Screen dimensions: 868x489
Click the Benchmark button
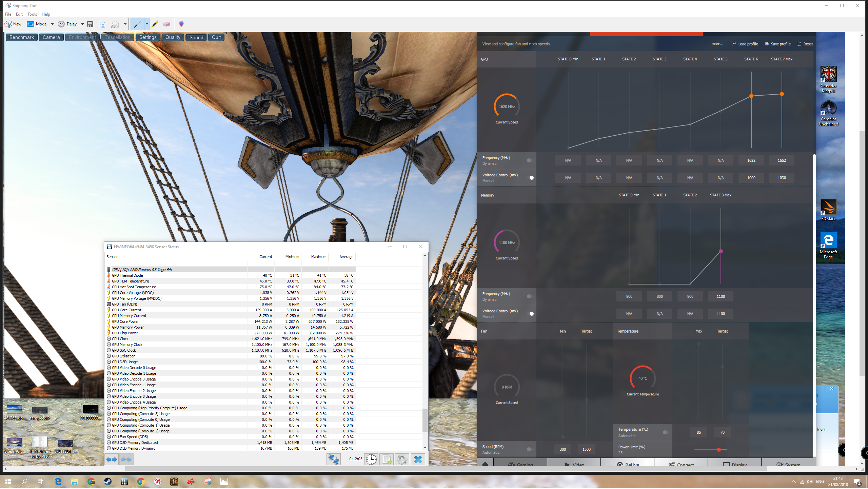tap(22, 37)
